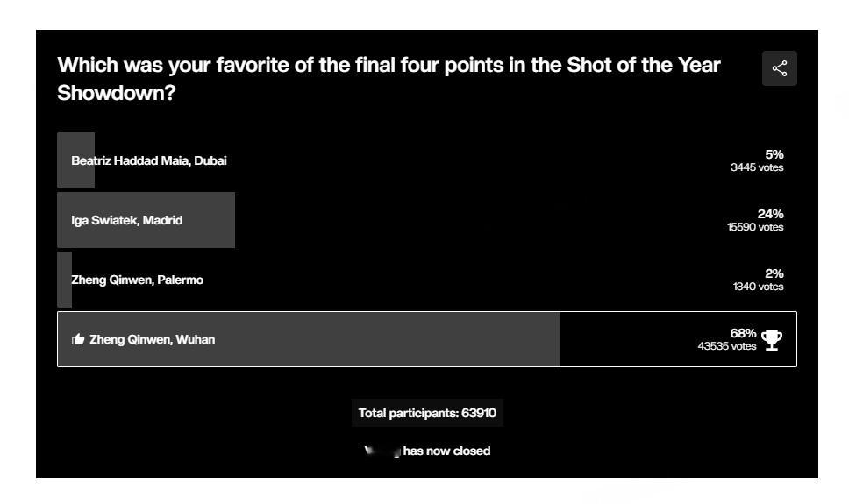Click the Shot of the Year poll question heading
This screenshot has width=849, height=504.
pos(389,79)
